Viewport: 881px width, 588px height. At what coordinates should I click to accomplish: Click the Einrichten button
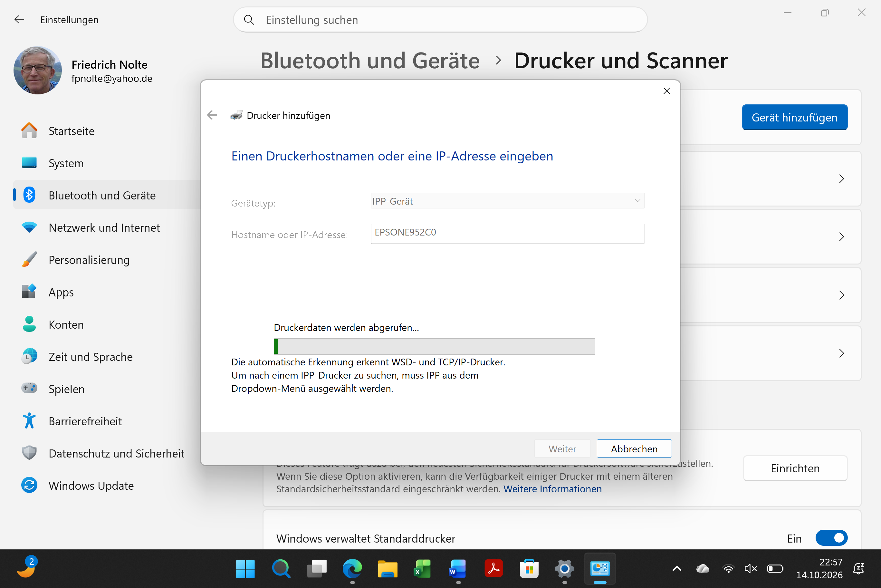(x=795, y=468)
